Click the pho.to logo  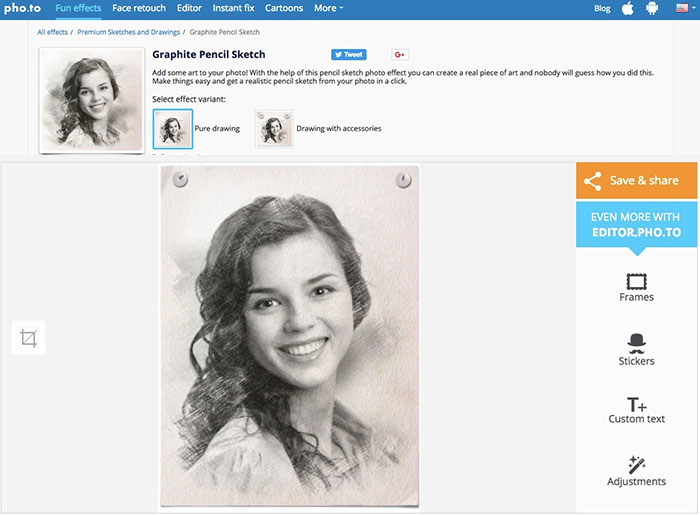[22, 8]
